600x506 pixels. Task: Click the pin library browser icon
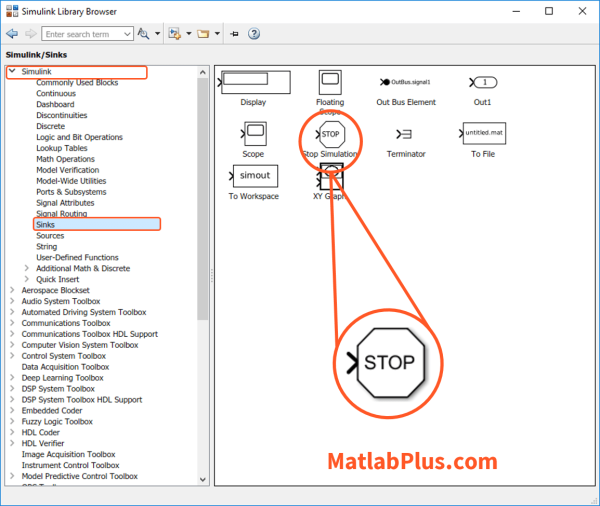[234, 34]
